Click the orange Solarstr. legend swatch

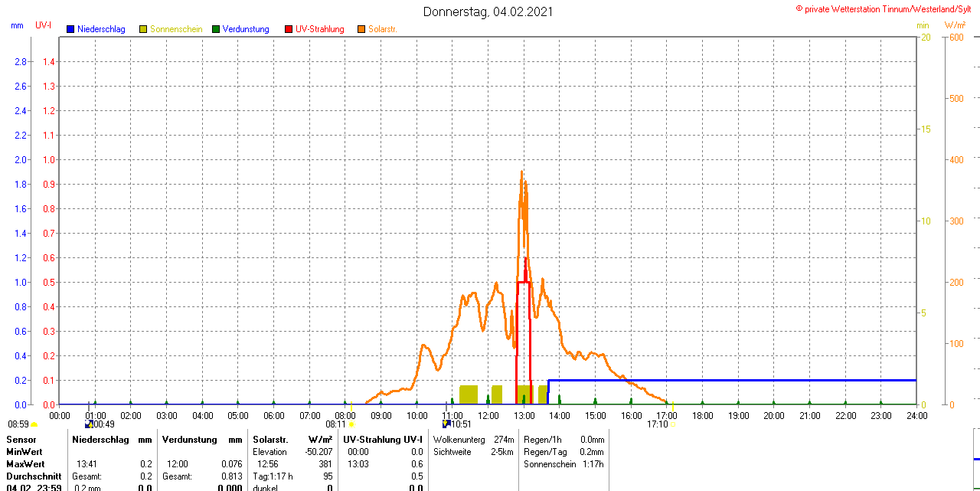click(x=361, y=29)
